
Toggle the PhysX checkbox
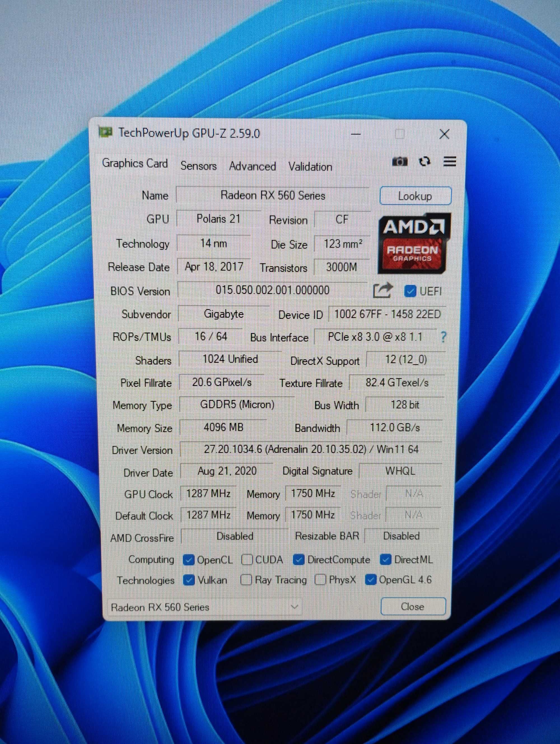[x=320, y=580]
